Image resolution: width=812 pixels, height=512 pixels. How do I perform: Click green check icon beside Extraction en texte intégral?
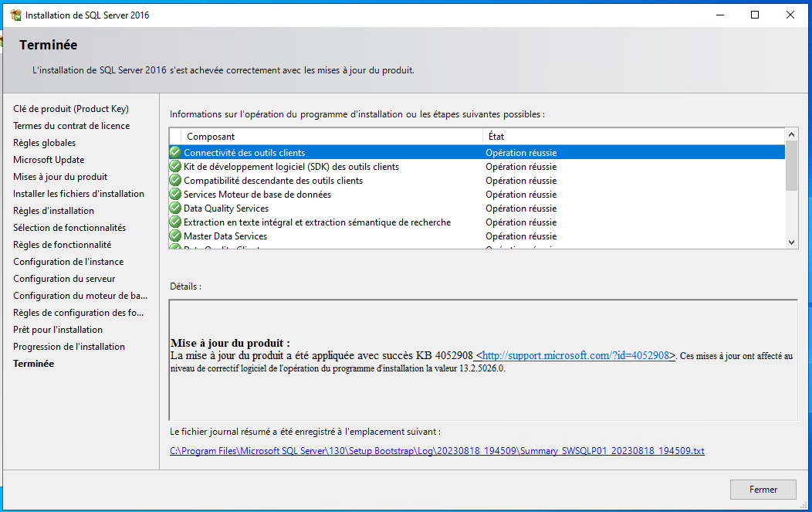click(175, 222)
